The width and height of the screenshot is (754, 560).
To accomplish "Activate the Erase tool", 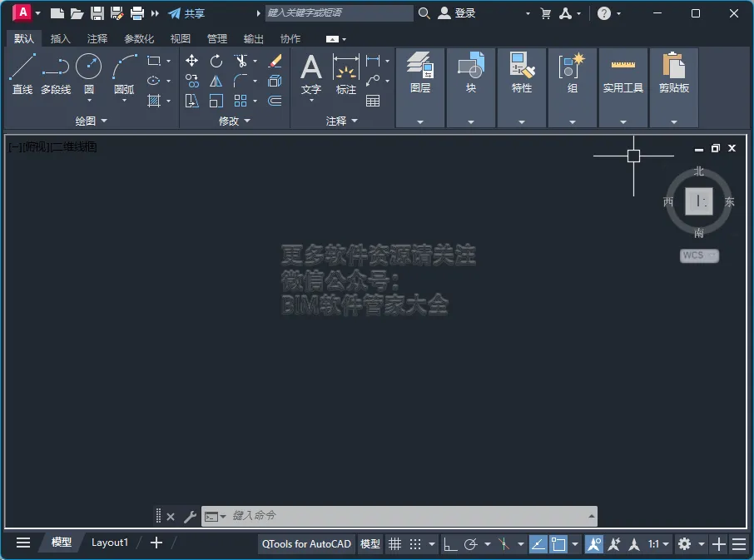I will click(x=275, y=61).
